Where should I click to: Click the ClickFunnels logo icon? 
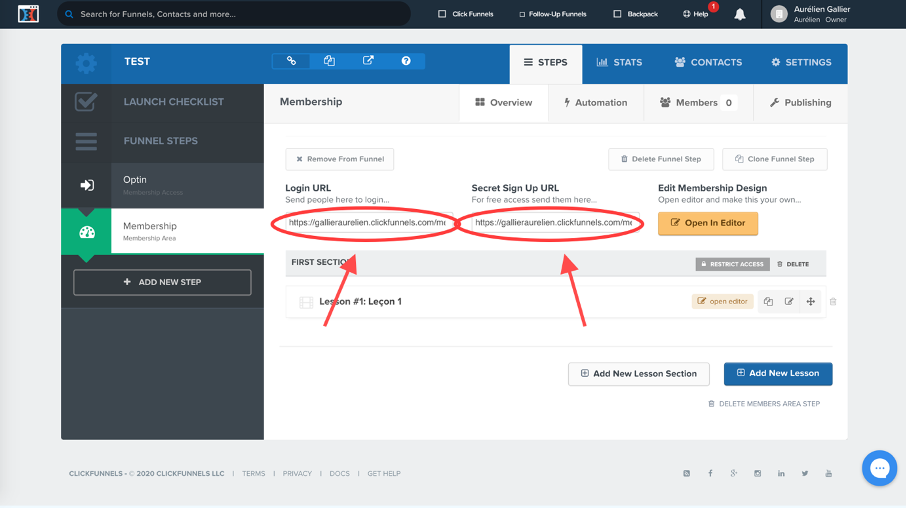pos(28,13)
